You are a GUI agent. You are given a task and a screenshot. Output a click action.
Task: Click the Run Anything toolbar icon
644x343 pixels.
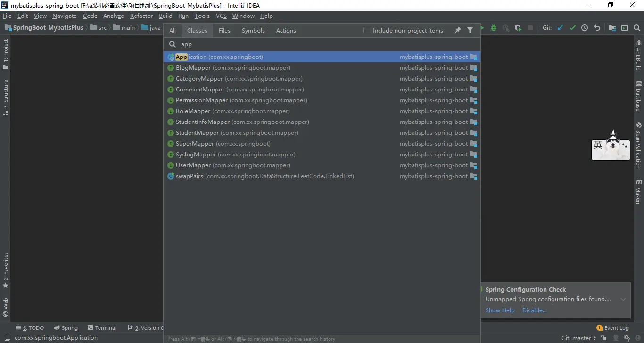(625, 28)
